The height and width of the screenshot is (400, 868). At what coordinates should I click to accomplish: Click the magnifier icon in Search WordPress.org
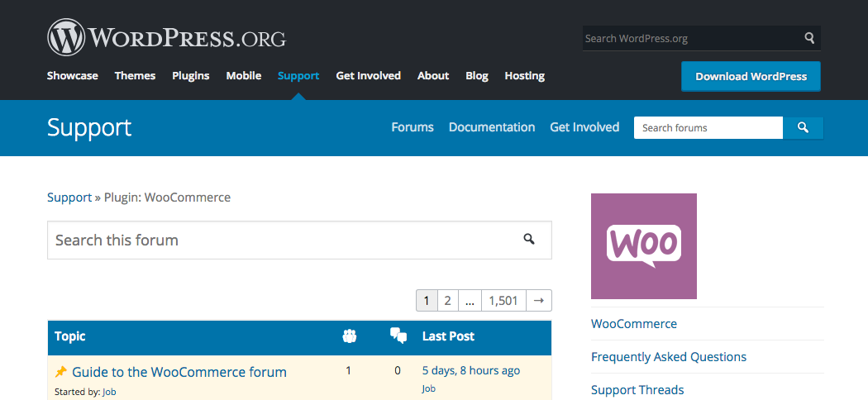809,38
